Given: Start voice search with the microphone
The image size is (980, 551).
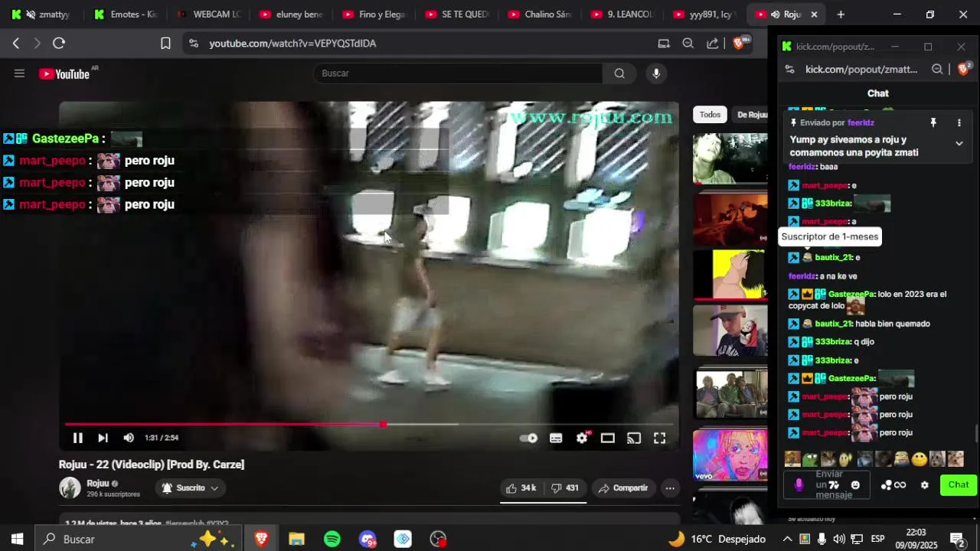Looking at the screenshot, I should (655, 73).
